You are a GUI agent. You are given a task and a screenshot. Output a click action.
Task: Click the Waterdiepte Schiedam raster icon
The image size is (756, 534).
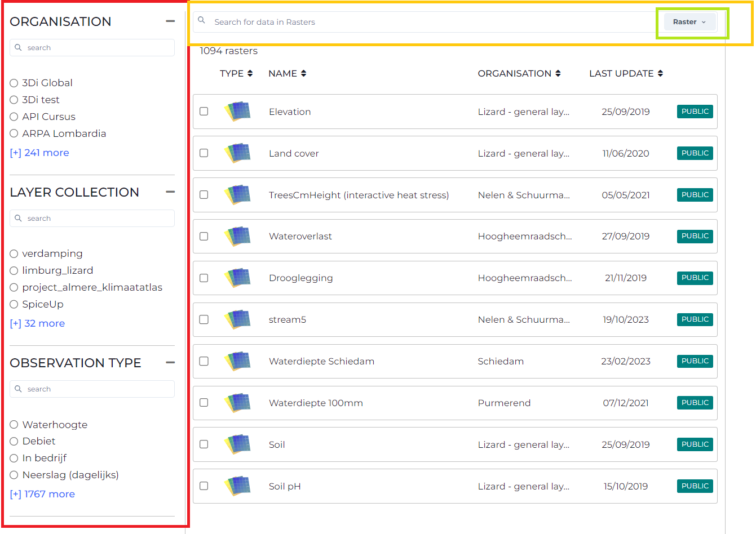(237, 361)
